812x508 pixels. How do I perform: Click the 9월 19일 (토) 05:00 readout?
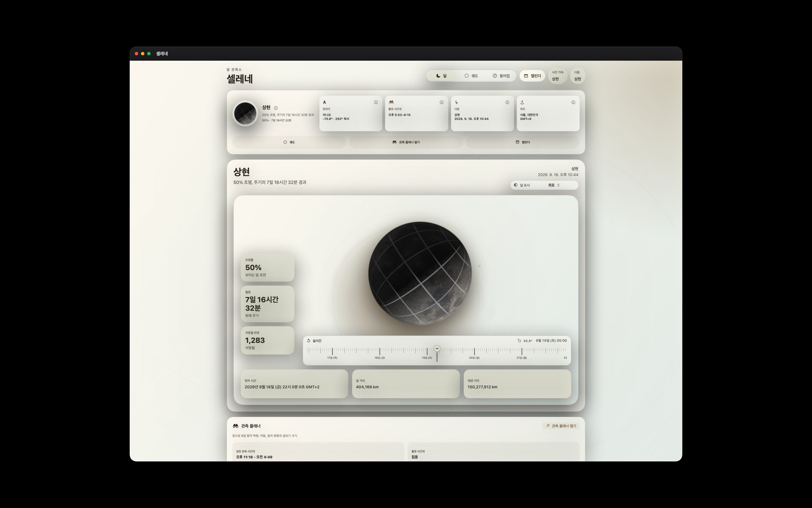551,341
